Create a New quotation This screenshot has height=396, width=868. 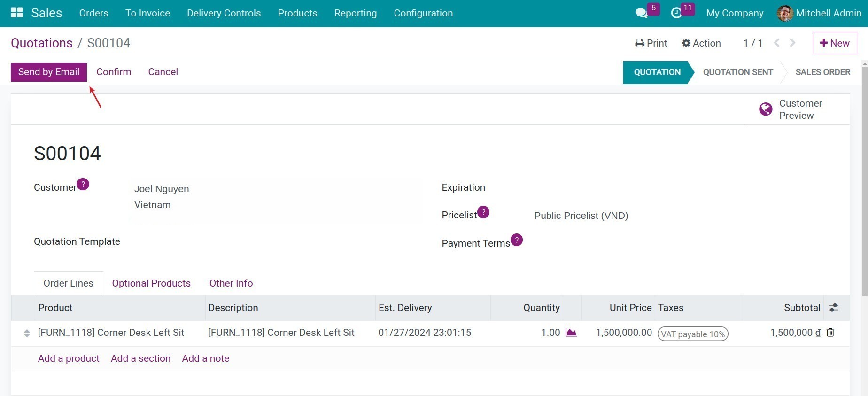[835, 43]
